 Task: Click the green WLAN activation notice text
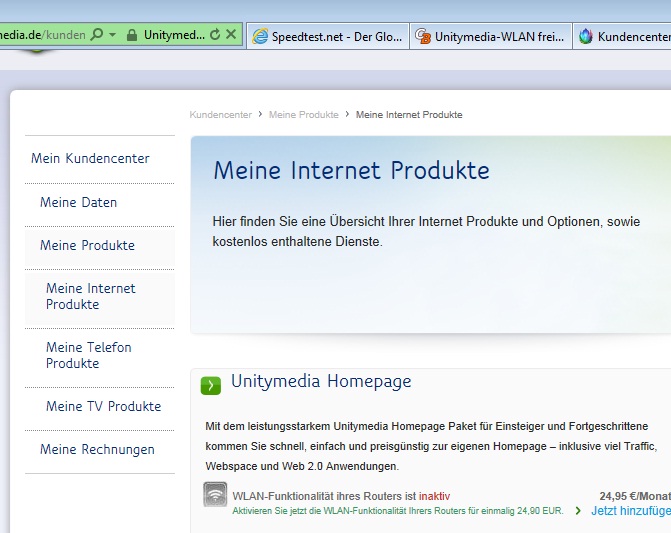[x=398, y=511]
